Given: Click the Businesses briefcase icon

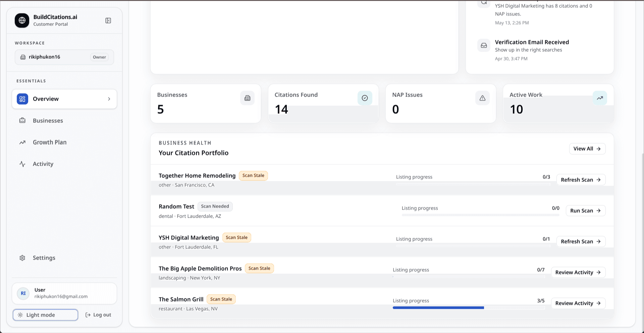Looking at the screenshot, I should click(22, 120).
